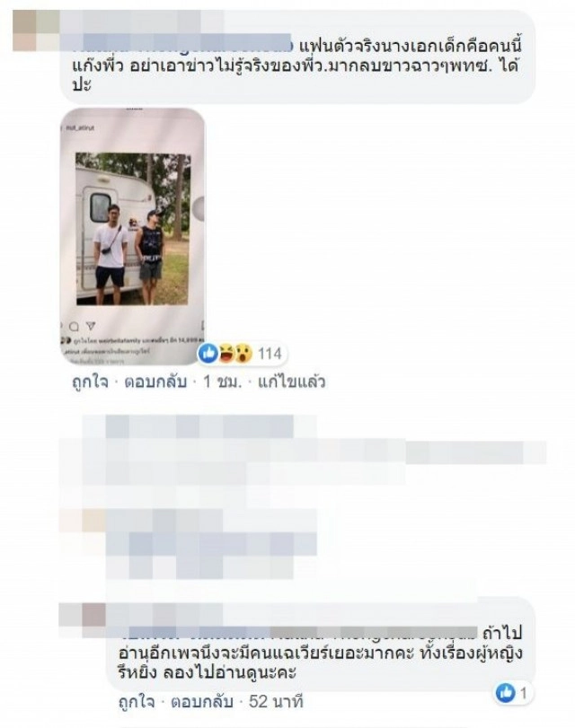Screen dimensions: 575x728
Task: Click the Wow surprised reaction emoji
Action: (243, 354)
